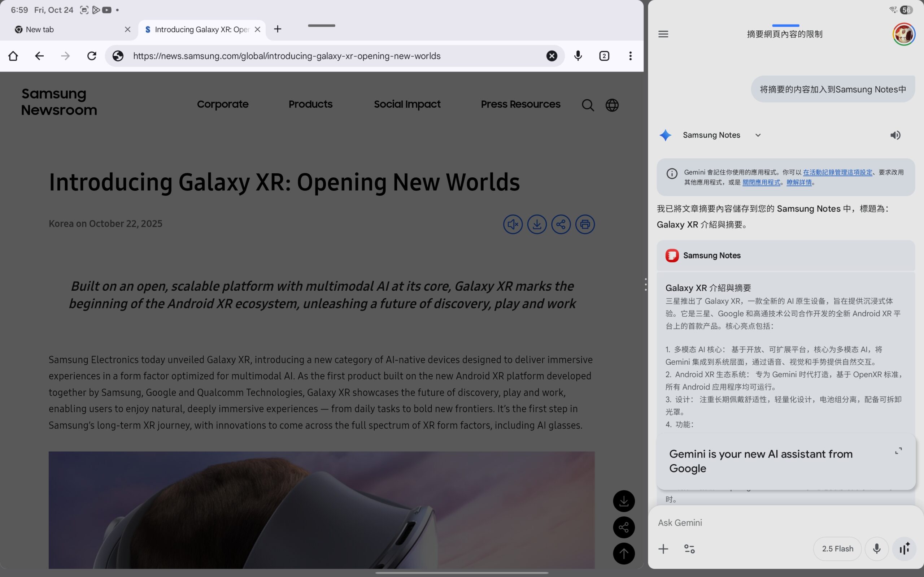Open the tab switcher showing 2 tabs

click(604, 56)
